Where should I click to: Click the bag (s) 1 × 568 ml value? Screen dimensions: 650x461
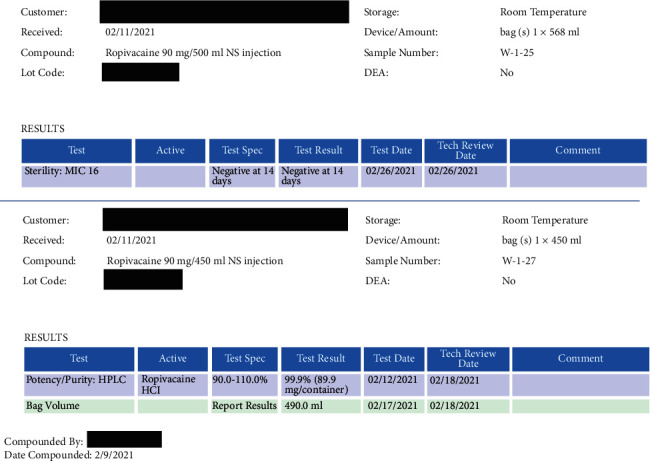(x=545, y=32)
